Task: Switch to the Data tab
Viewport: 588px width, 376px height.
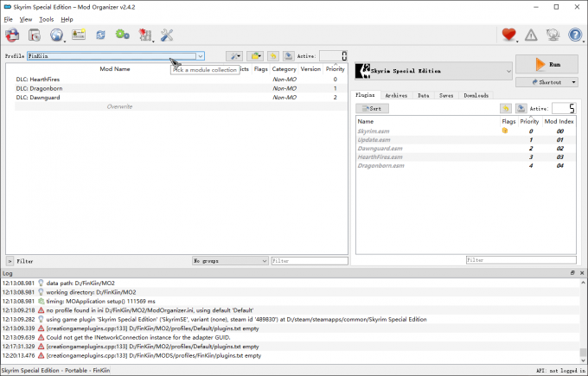Action: click(424, 96)
